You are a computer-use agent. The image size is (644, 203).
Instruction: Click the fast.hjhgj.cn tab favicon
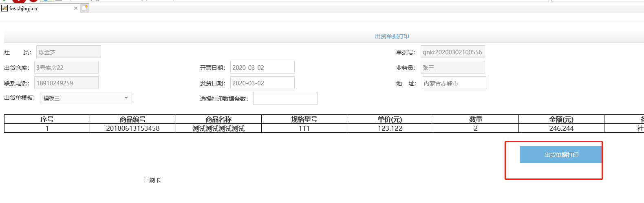click(x=4, y=8)
